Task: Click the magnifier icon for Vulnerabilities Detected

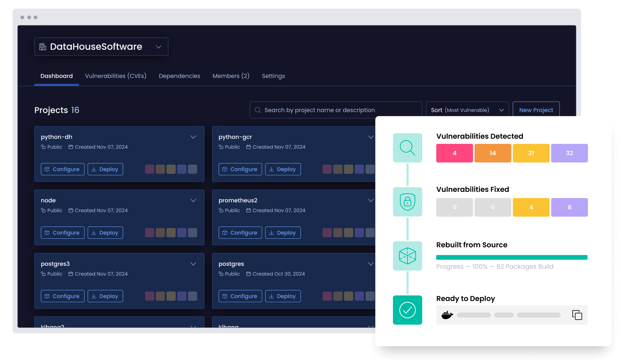Action: (x=407, y=148)
